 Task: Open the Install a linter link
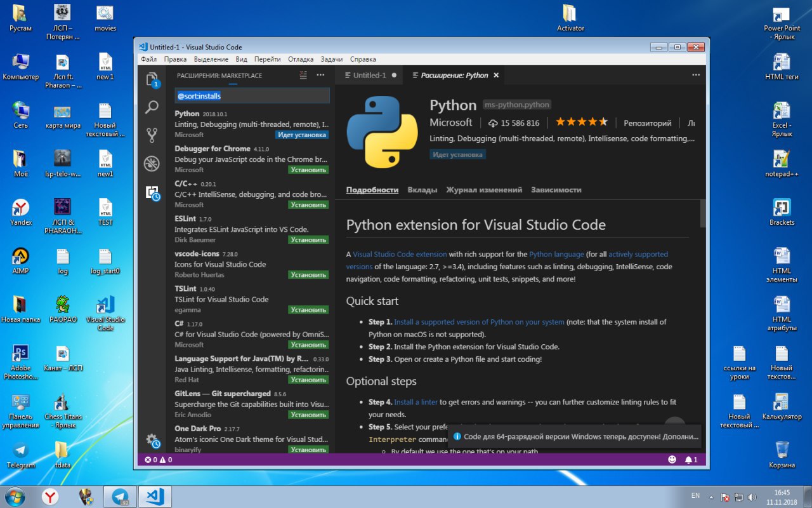[416, 402]
